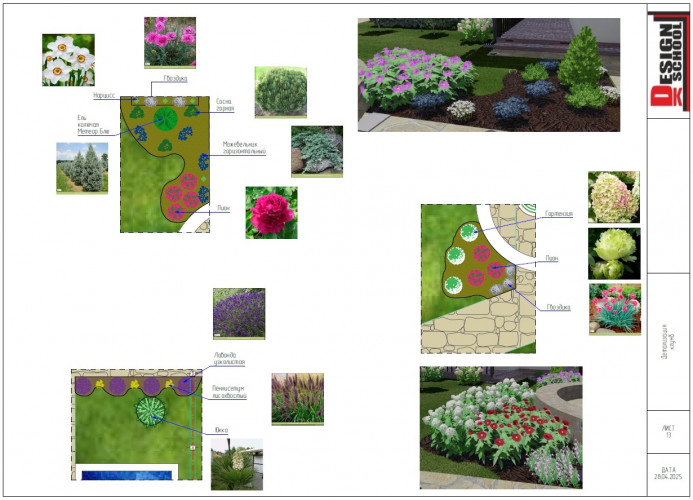This screenshot has width=693, height=500.
Task: Open the horizontal juniper photo
Action: coord(316,151)
